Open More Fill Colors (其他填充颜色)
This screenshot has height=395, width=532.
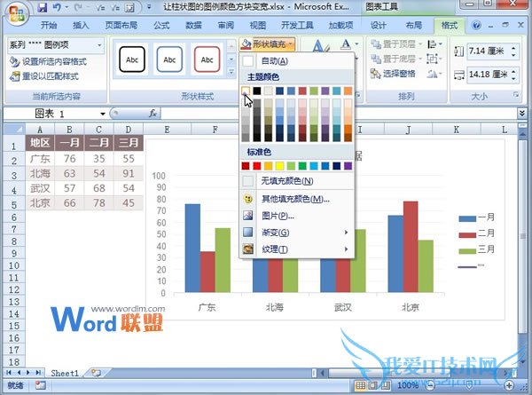(297, 199)
